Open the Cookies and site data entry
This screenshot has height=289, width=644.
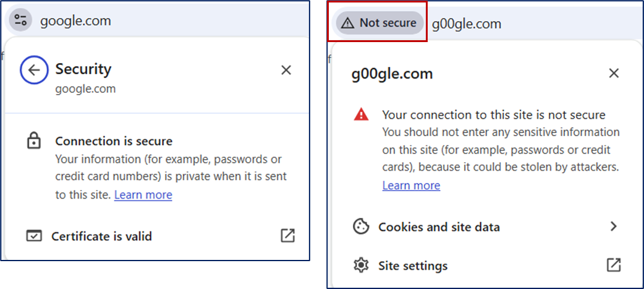pos(439,226)
